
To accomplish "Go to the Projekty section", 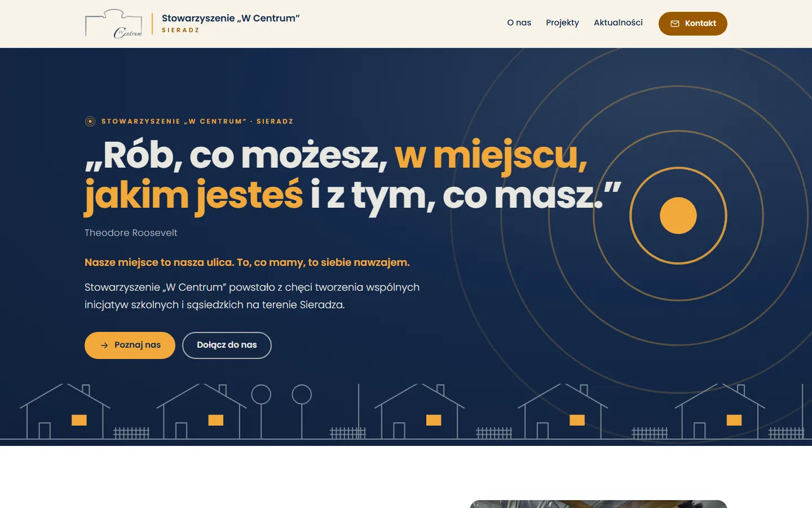I will [x=562, y=23].
